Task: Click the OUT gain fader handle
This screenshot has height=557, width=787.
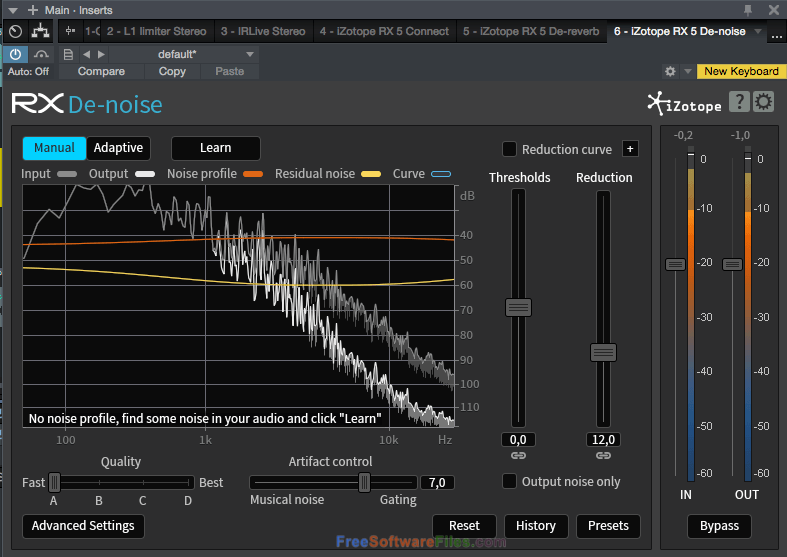Action: [x=732, y=264]
